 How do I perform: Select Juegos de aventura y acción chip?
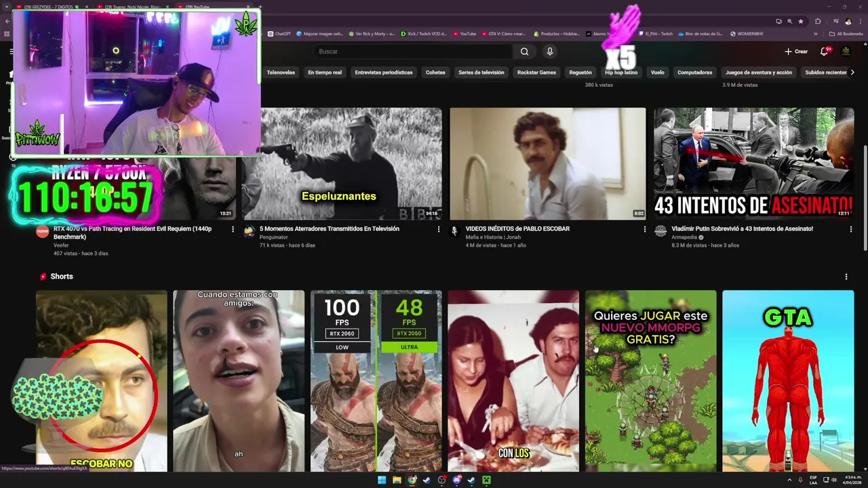click(x=759, y=73)
